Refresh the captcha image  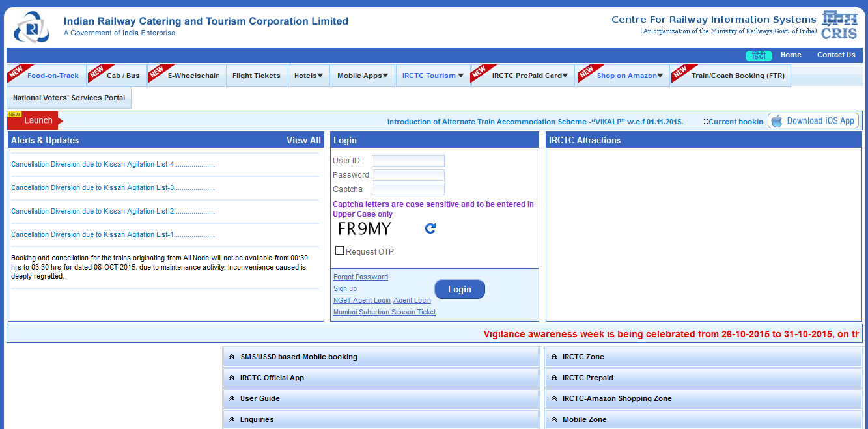pos(430,228)
